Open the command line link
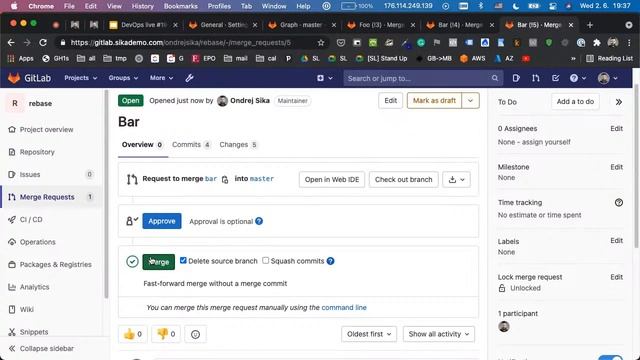 344,308
